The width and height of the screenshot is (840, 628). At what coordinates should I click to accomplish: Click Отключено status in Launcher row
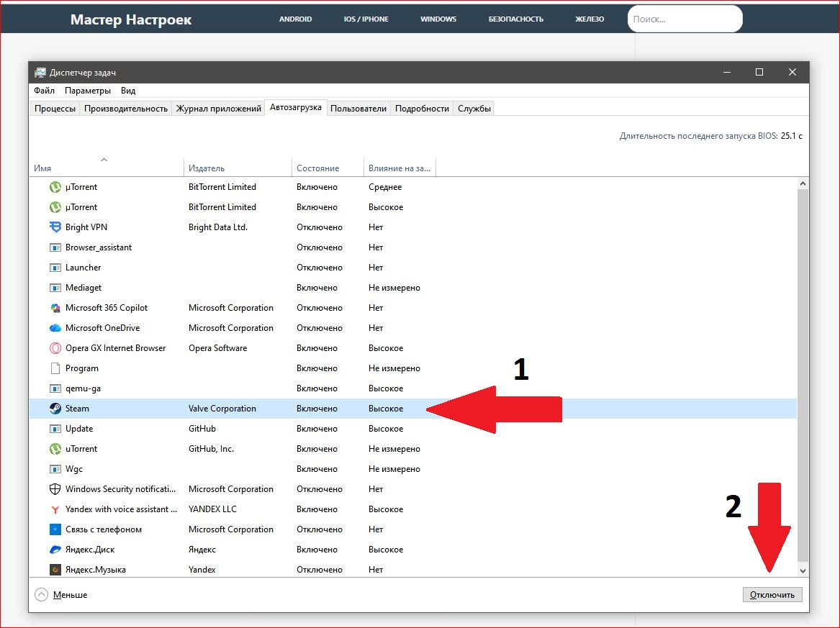click(x=320, y=268)
